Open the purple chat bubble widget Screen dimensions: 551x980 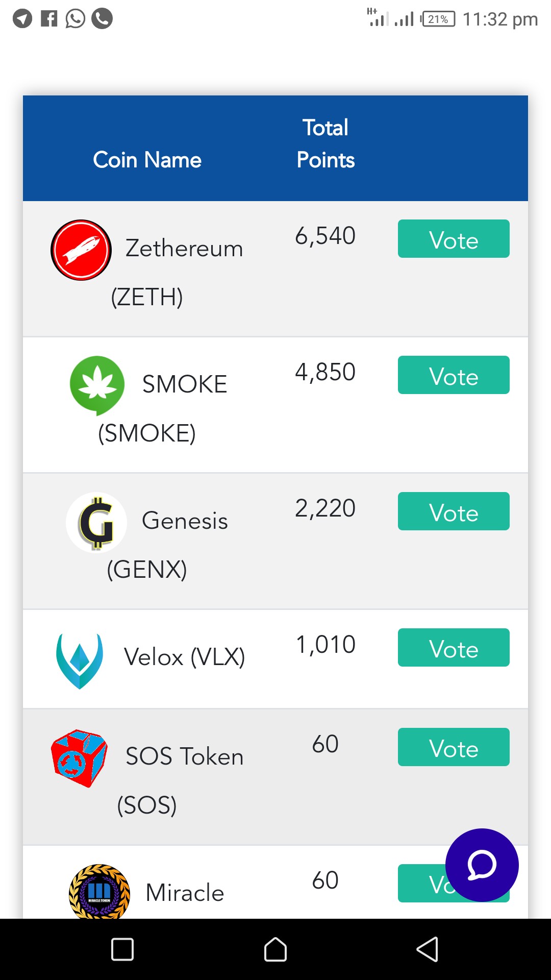pyautogui.click(x=482, y=865)
